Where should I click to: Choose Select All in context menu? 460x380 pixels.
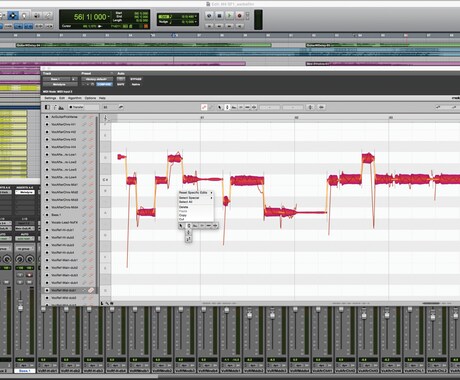[186, 202]
